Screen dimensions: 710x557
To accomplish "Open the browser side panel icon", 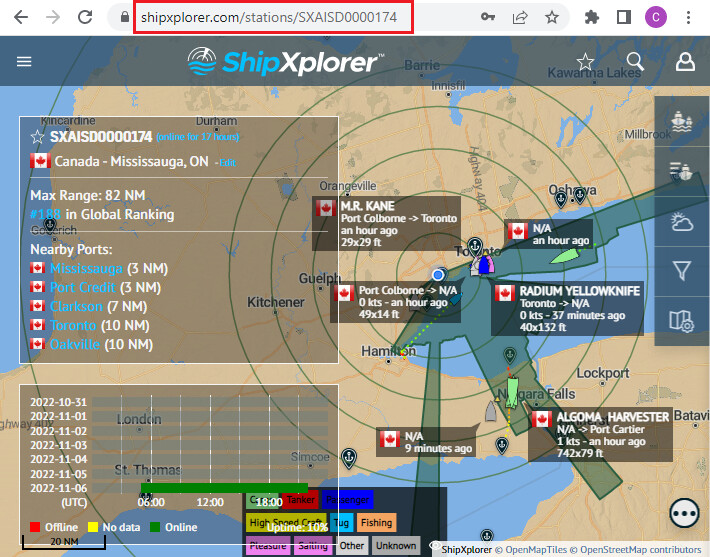I will pyautogui.click(x=624, y=17).
